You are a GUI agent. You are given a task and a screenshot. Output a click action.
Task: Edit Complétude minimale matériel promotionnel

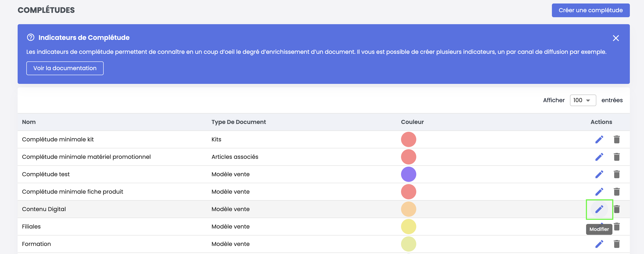(x=599, y=157)
